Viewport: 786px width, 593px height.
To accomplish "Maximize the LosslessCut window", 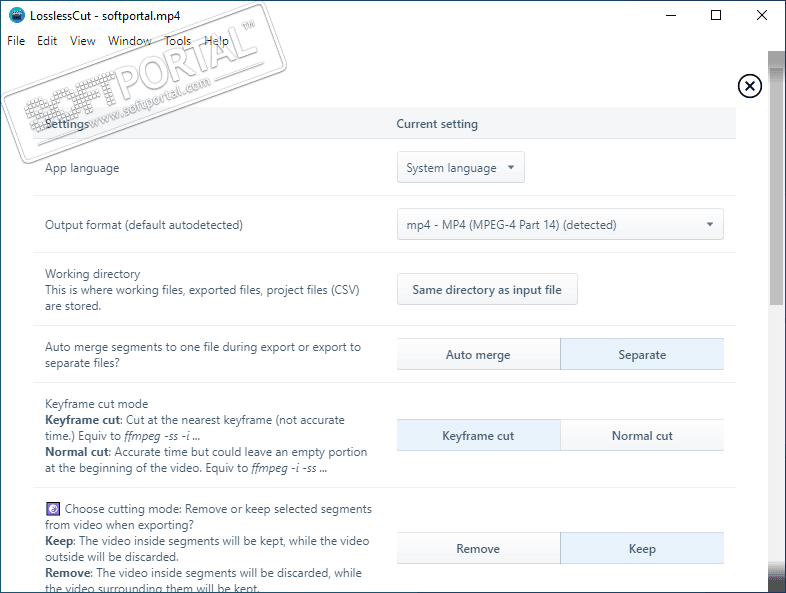I will click(716, 15).
